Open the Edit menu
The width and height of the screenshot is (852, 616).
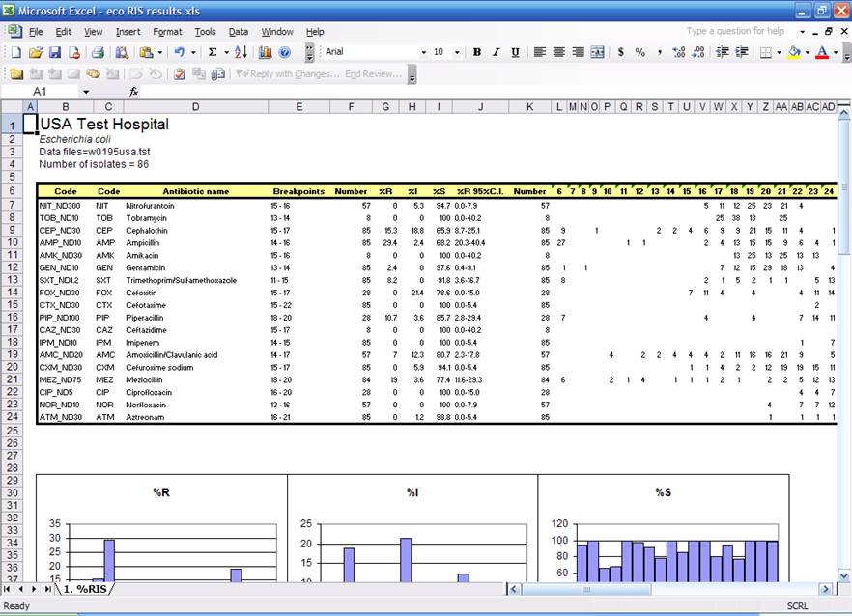click(x=64, y=32)
